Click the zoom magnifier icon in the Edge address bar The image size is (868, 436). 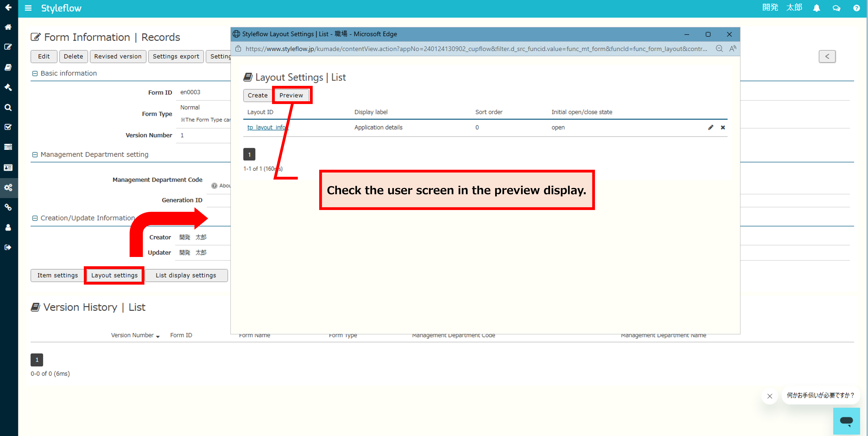pyautogui.click(x=719, y=49)
